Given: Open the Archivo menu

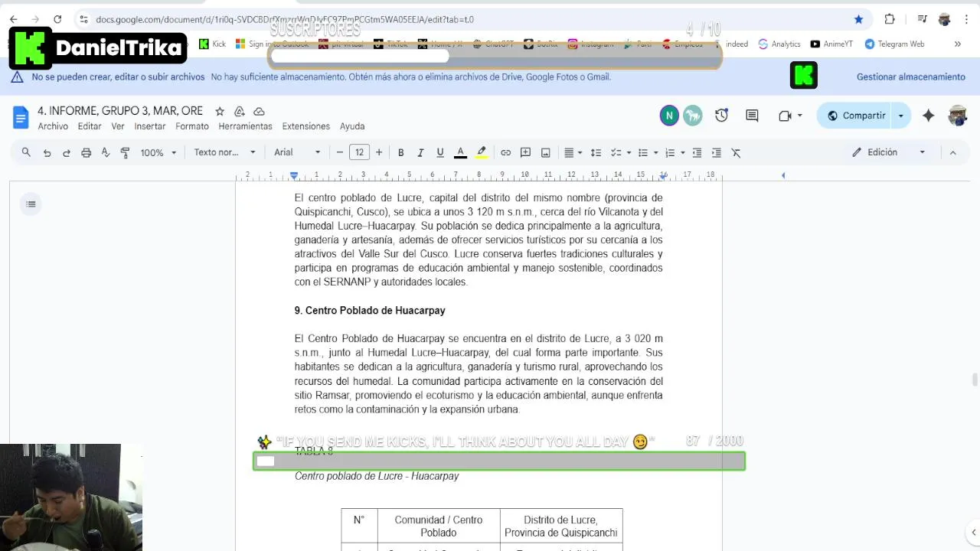Looking at the screenshot, I should [x=53, y=126].
